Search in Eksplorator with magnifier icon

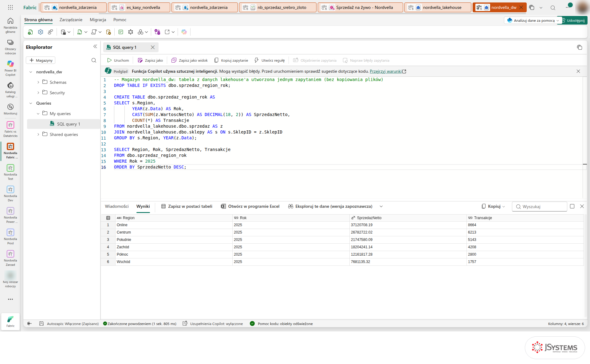[x=94, y=60]
